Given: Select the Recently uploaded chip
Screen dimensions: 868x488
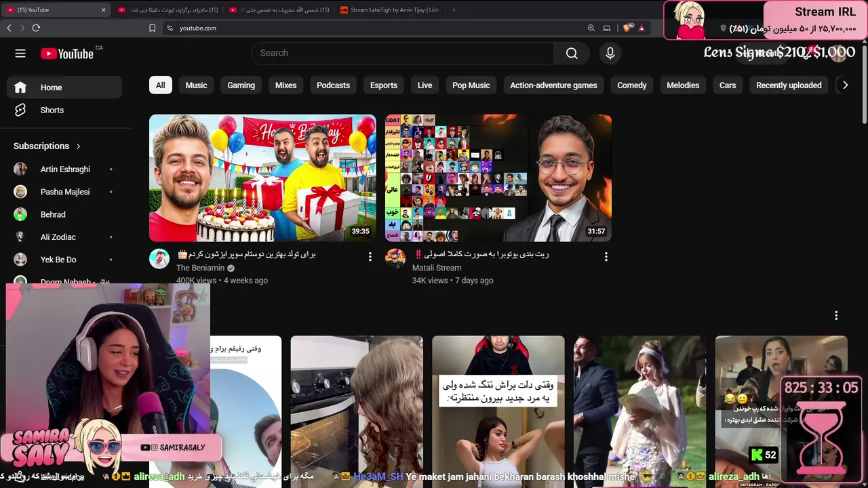Looking at the screenshot, I should [x=789, y=85].
